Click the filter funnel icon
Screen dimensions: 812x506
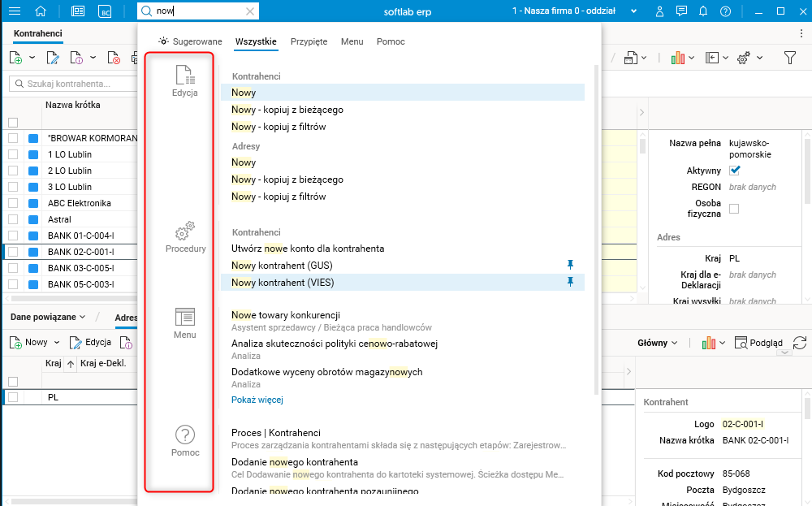[789, 58]
